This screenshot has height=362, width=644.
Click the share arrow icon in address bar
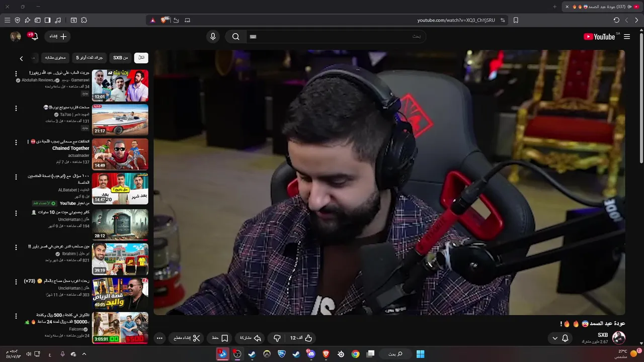(176, 20)
